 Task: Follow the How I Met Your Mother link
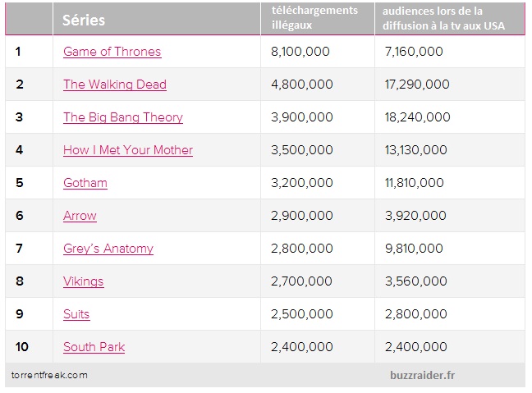(x=127, y=150)
